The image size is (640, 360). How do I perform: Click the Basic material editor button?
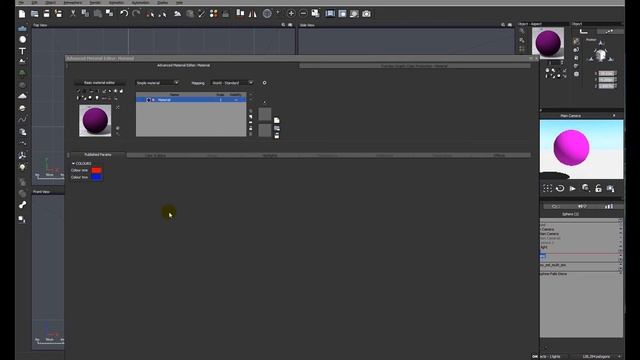(99, 83)
